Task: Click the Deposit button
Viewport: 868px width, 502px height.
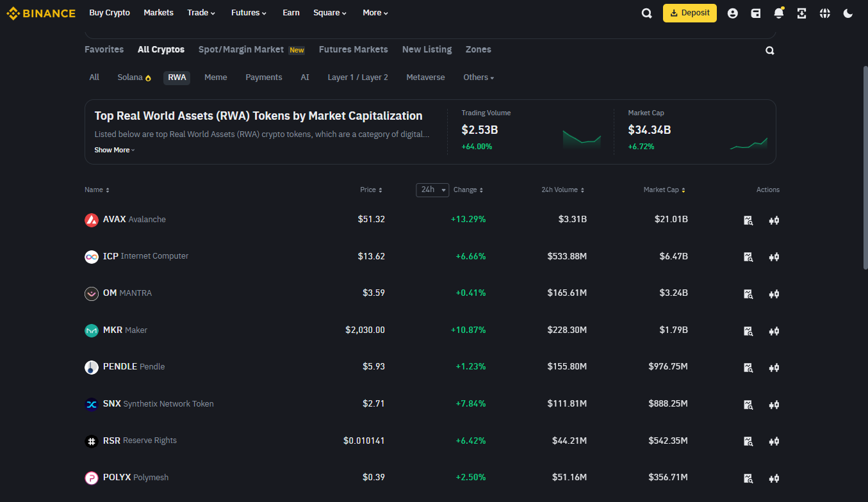Action: pyautogui.click(x=690, y=13)
